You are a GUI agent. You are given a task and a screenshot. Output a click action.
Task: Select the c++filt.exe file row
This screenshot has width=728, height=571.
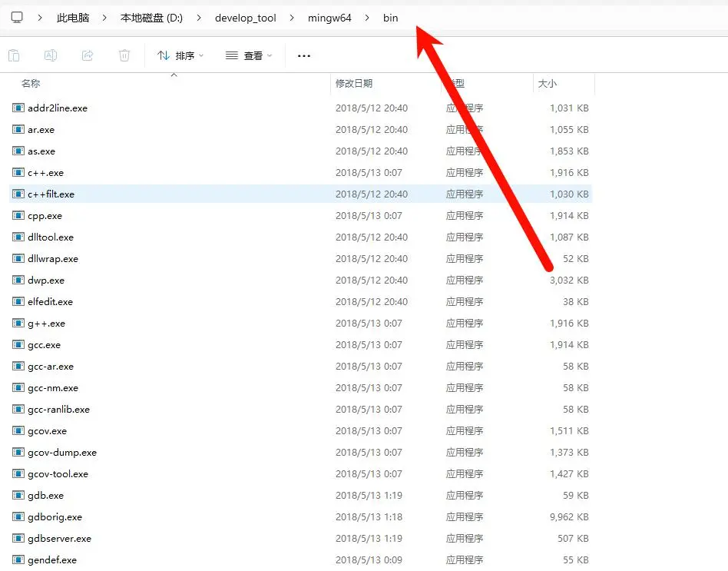coord(301,194)
